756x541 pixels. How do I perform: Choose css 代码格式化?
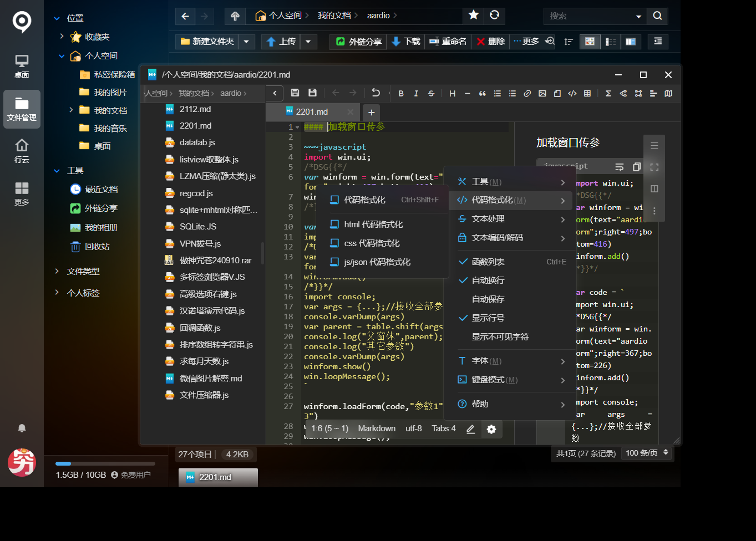click(384, 243)
